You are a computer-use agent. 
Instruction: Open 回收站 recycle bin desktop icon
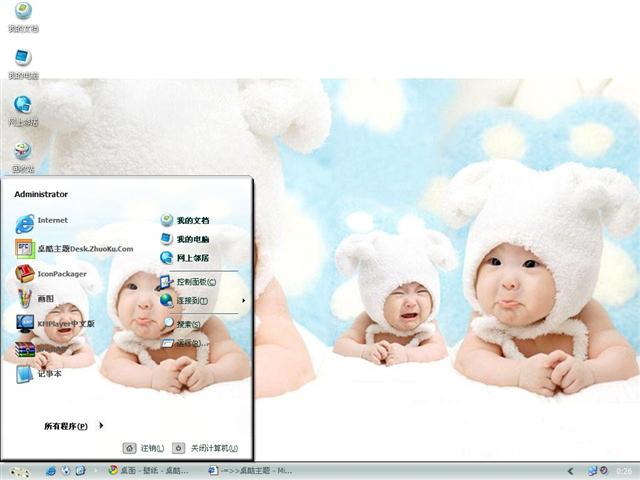pos(23,158)
